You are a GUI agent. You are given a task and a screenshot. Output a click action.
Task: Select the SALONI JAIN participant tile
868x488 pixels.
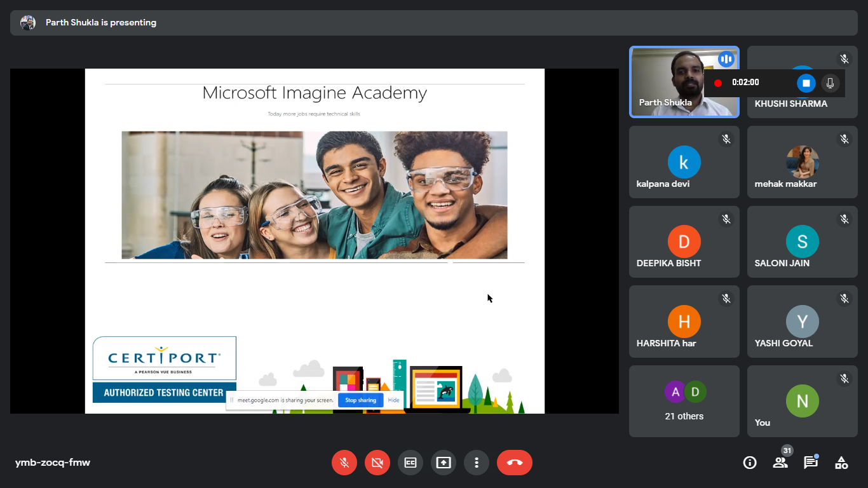point(802,242)
